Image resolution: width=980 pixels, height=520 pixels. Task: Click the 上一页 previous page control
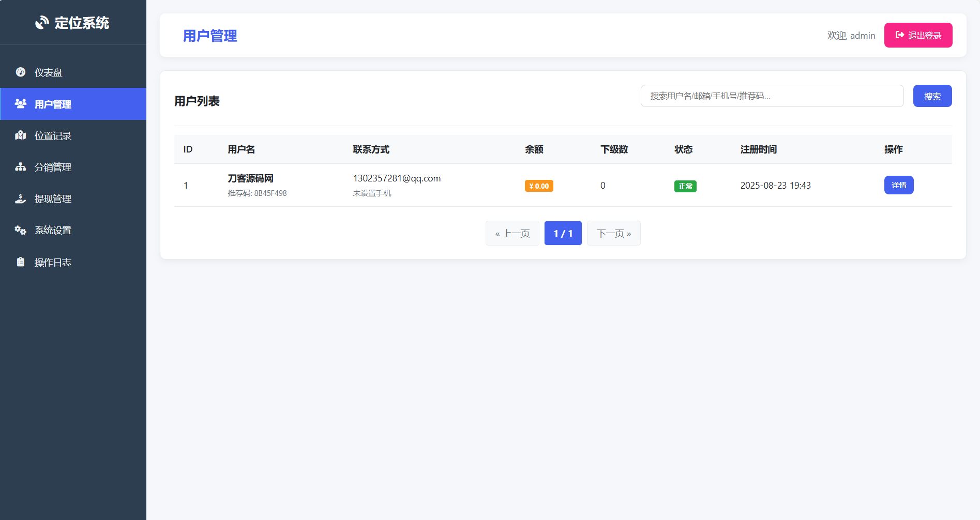point(512,233)
